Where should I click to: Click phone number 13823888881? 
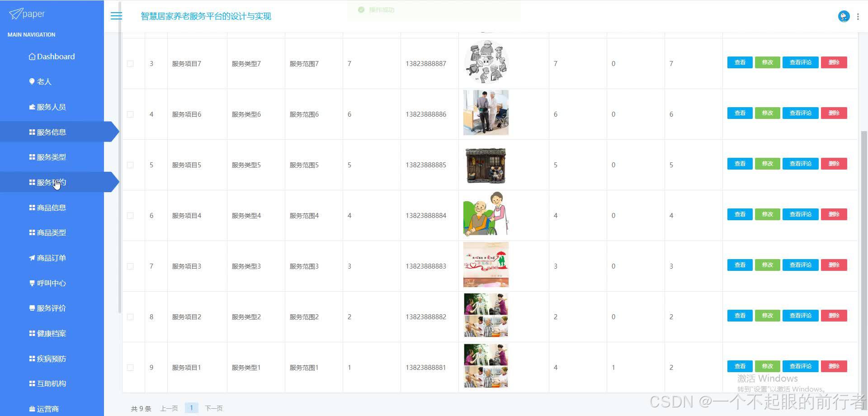pos(426,368)
